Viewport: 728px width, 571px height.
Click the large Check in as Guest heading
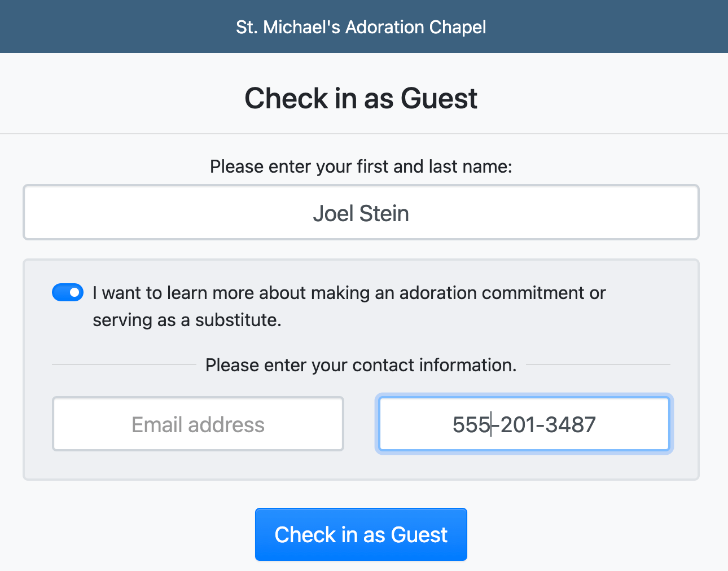[361, 99]
